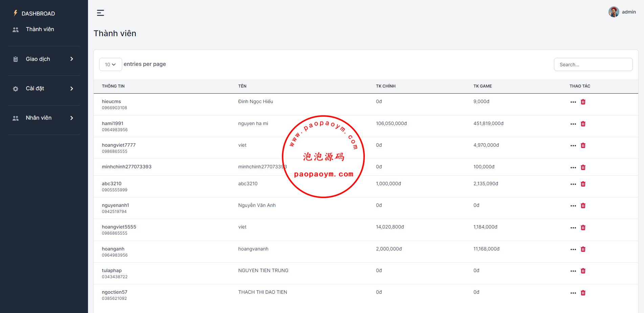Remove the ngoctien57 member entry
The height and width of the screenshot is (313, 644).
point(583,293)
